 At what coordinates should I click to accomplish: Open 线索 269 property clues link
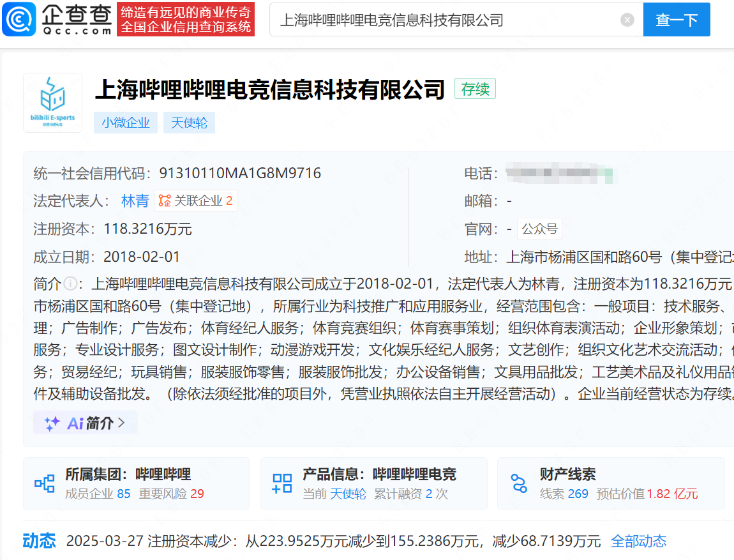[577, 494]
